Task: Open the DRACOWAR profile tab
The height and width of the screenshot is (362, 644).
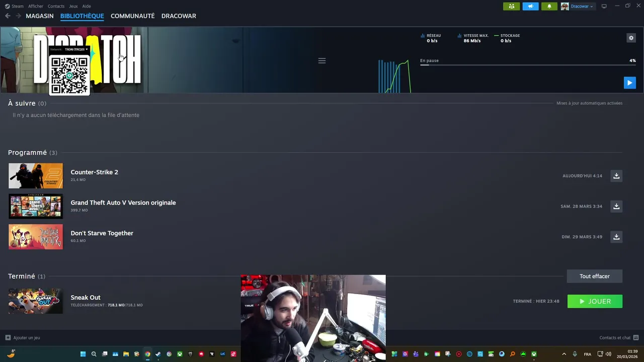Action: tap(179, 16)
